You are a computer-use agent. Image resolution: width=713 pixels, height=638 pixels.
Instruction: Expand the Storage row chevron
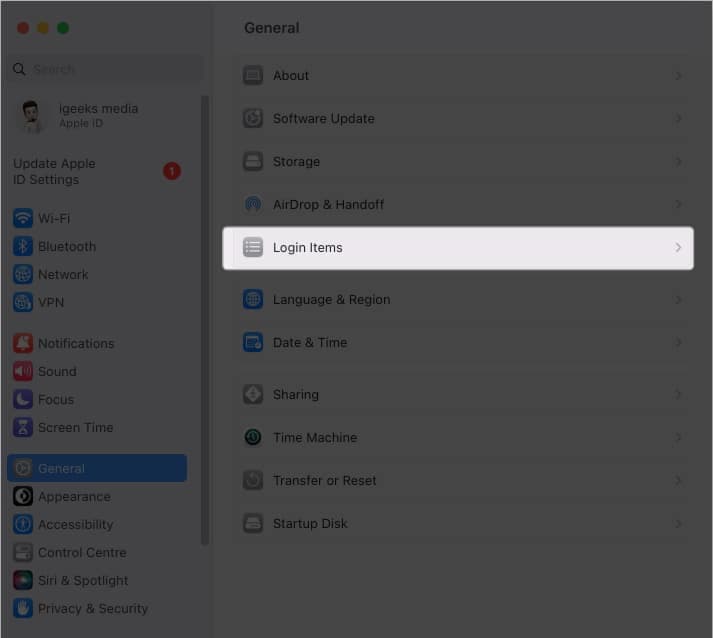678,161
